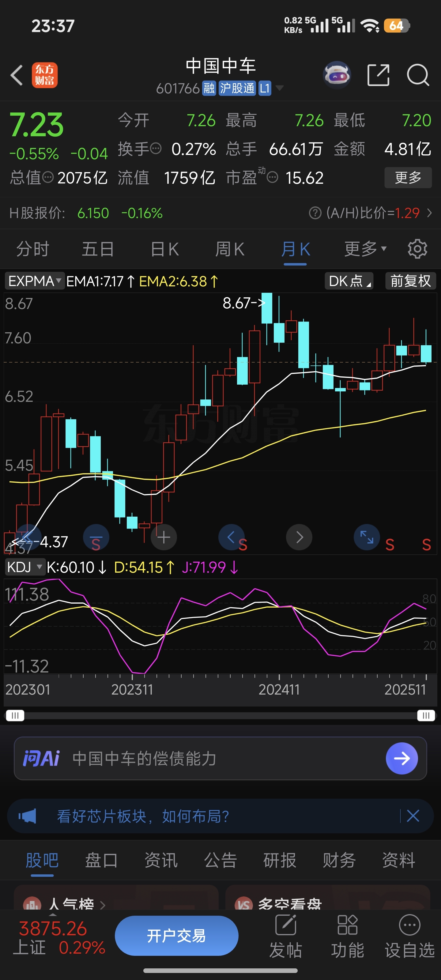Click the chart range slider track
The width and height of the screenshot is (441, 980).
pos(220,715)
